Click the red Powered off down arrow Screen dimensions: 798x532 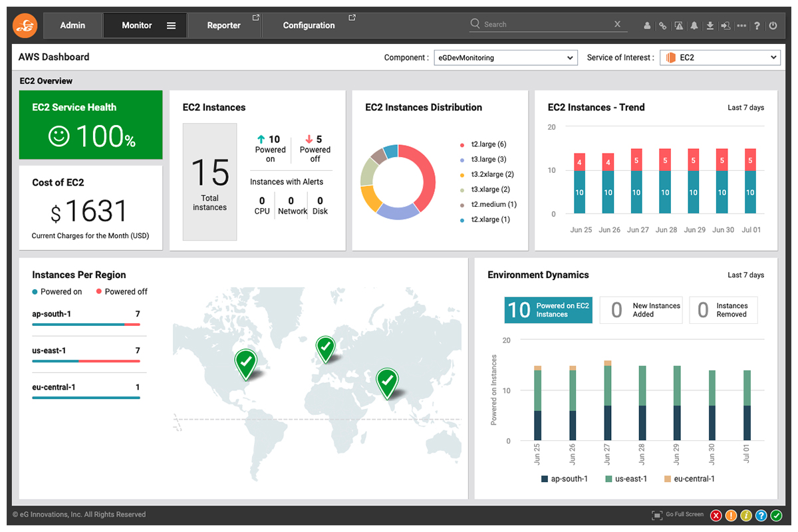[x=309, y=139]
